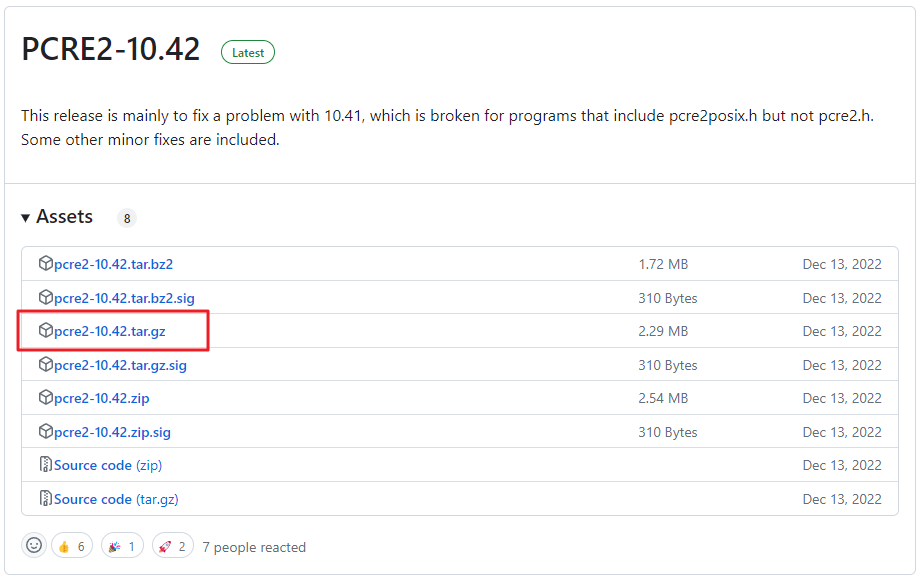This screenshot has width=922, height=579.
Task: Download Source code (tar.gz)
Action: 116,500
